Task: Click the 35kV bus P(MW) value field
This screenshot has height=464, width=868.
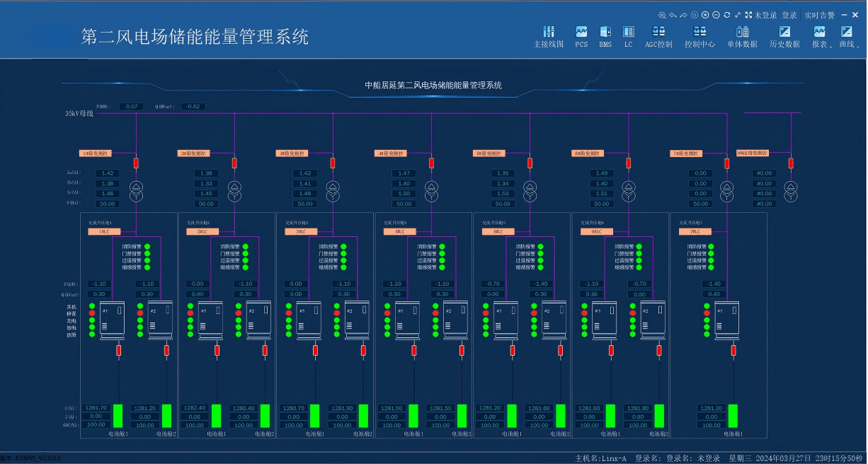Action: point(130,107)
